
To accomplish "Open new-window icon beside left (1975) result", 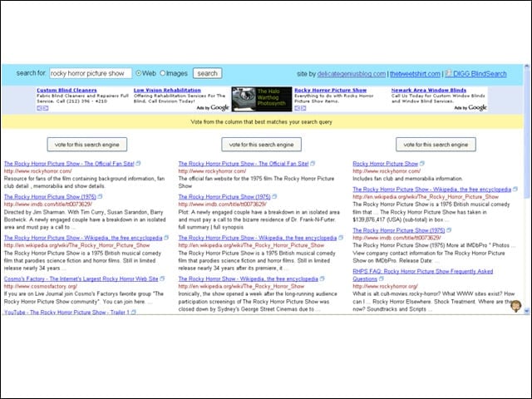I will tap(100, 196).
